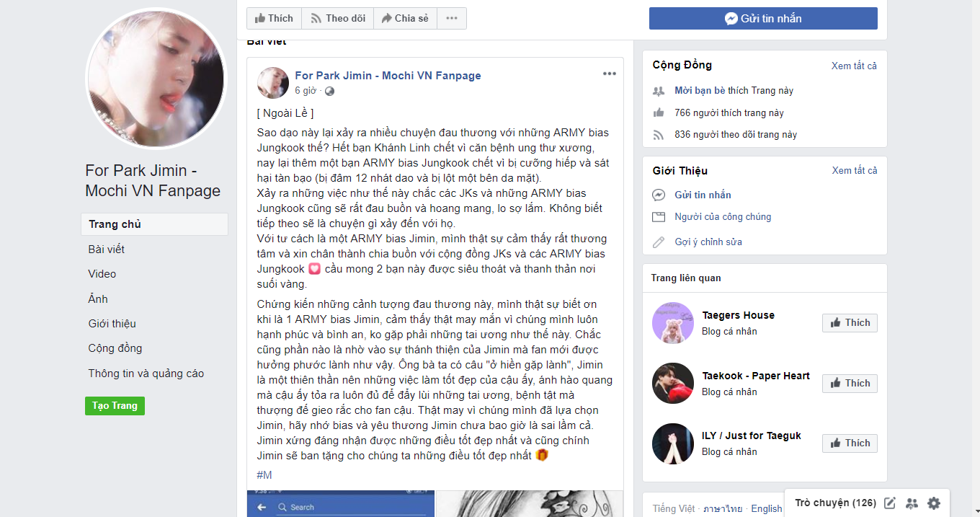Image resolution: width=980 pixels, height=517 pixels.
Task: Open the chat settings gear icon
Action: (x=934, y=503)
